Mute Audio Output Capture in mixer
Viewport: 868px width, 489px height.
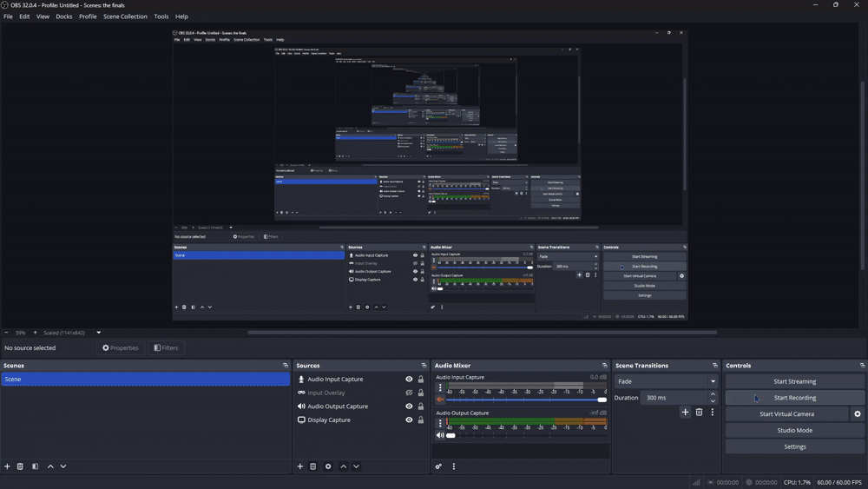(x=440, y=435)
